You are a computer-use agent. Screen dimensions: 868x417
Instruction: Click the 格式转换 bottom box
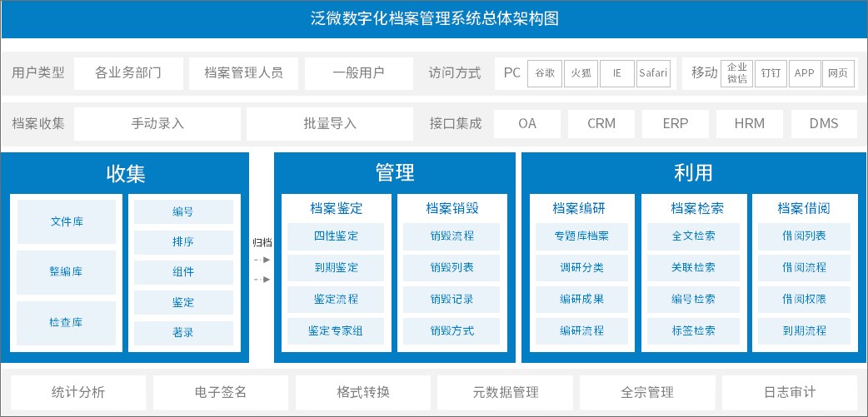[363, 393]
